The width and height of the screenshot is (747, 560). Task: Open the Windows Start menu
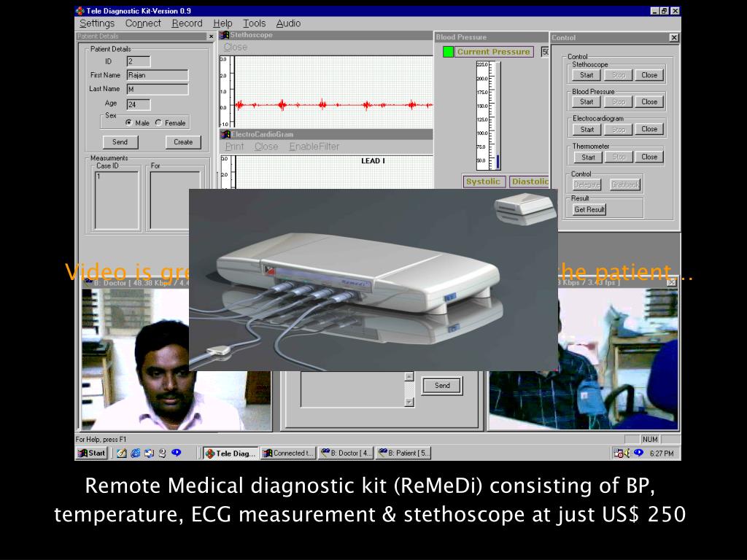tap(91, 454)
